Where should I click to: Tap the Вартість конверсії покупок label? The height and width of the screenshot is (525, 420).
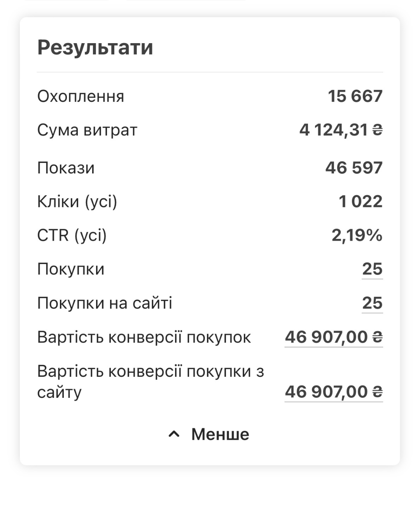tap(144, 337)
